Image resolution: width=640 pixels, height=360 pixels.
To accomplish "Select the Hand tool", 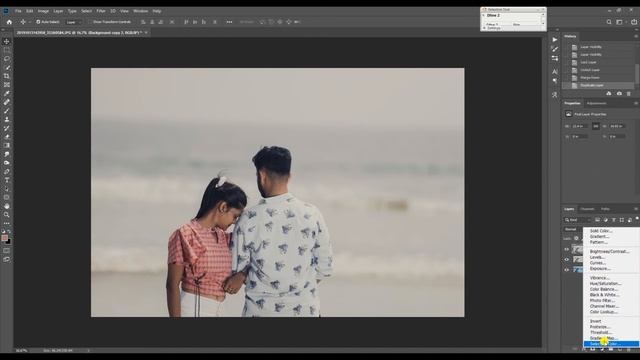I will click(x=7, y=206).
